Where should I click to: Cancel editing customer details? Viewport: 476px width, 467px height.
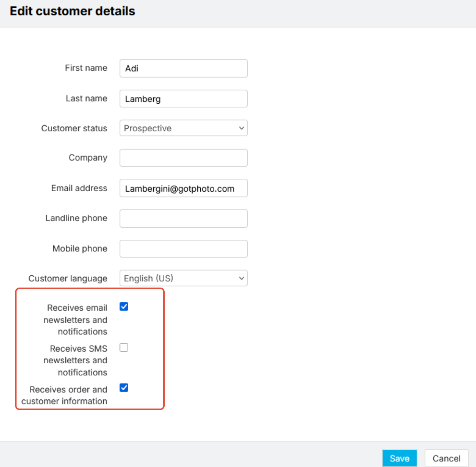pyautogui.click(x=447, y=458)
